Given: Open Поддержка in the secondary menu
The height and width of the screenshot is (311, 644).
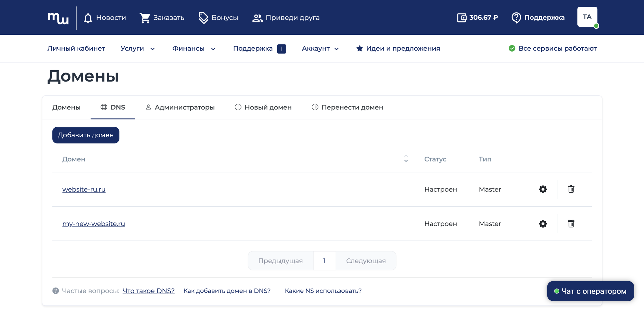Looking at the screenshot, I should point(253,49).
